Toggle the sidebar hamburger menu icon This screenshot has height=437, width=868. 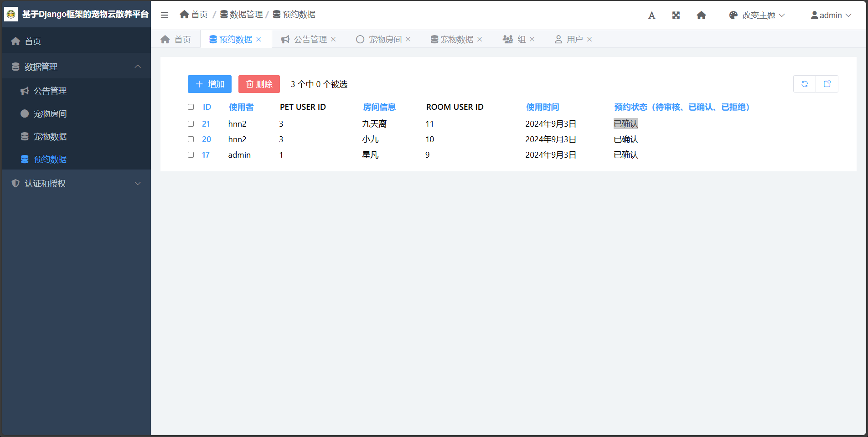(165, 15)
